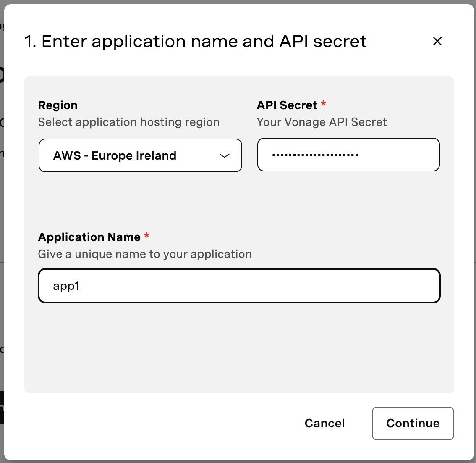Click the dialog title 'Enter application name and API secret'

[196, 42]
